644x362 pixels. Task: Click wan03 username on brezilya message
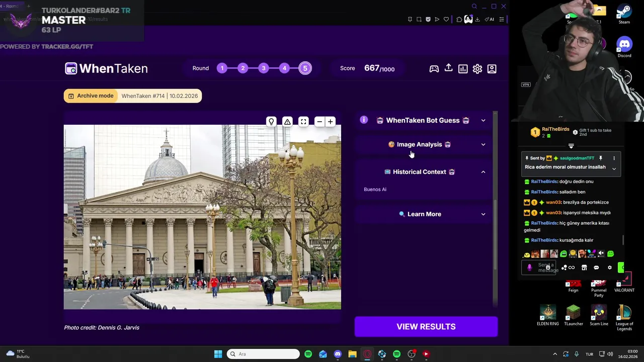(x=553, y=202)
